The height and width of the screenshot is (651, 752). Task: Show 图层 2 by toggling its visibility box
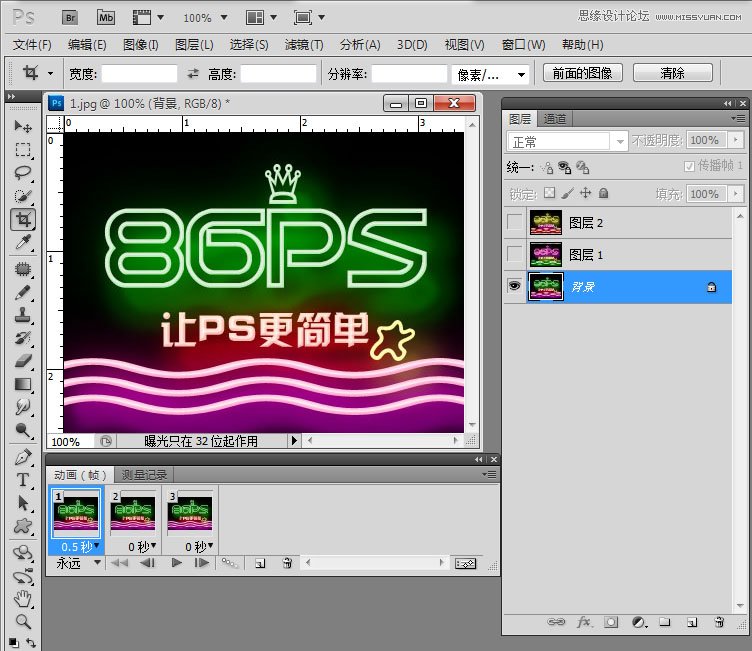coord(514,222)
